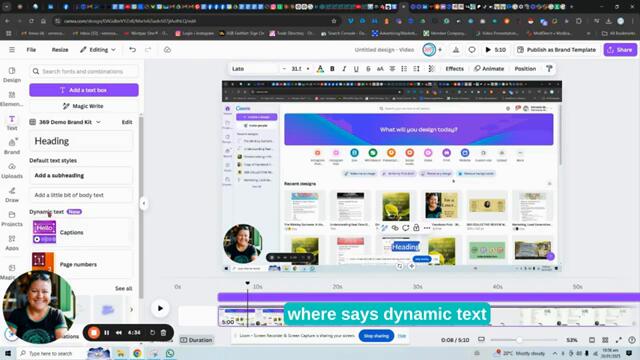Image resolution: width=640 pixels, height=360 pixels.
Task: Open the analytics chart icon
Action: (x=456, y=50)
